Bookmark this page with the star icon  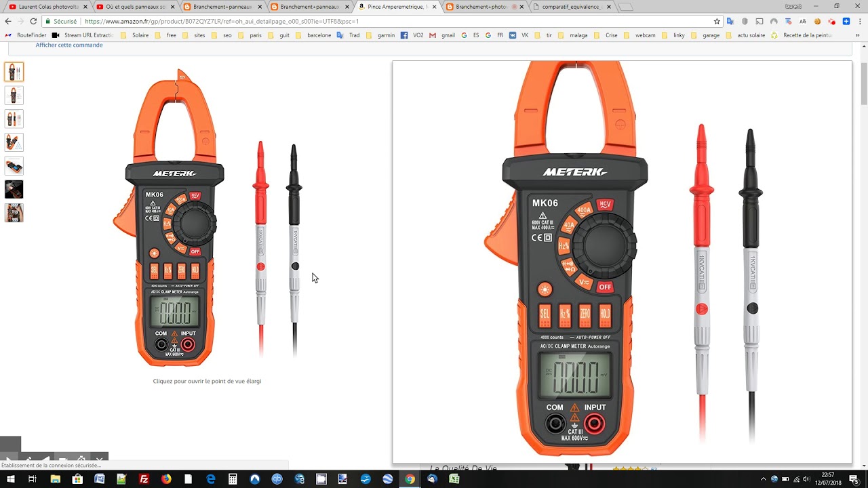[717, 21]
